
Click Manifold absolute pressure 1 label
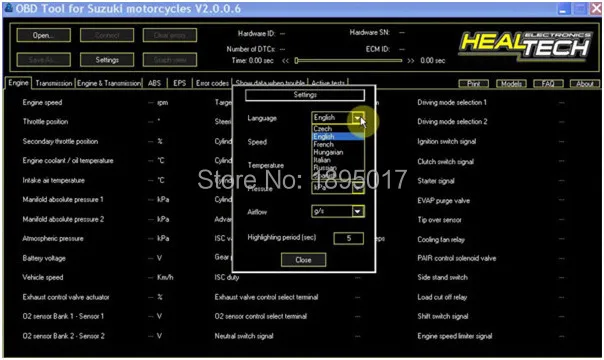pos(63,199)
